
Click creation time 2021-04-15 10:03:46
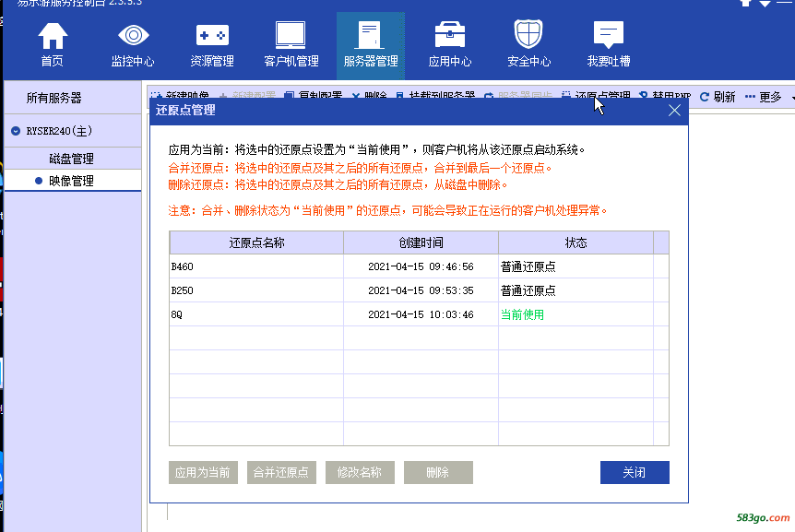[421, 314]
